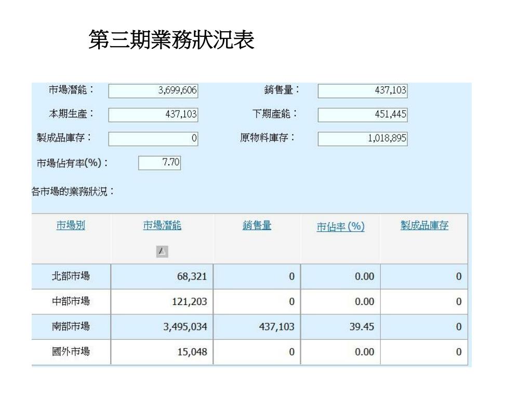This screenshot has height=399, width=532.
Task: Click the 製成品庫存 field showing 0
Action: click(x=153, y=139)
